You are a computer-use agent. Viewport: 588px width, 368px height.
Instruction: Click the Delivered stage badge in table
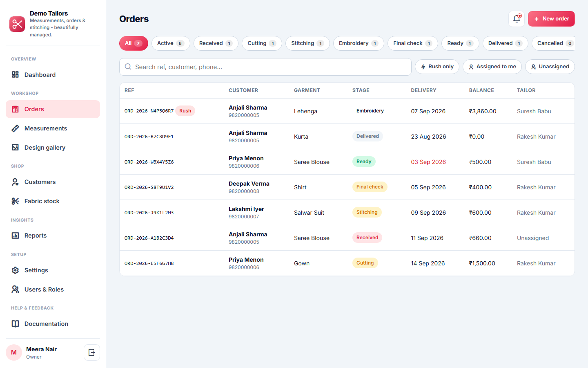click(367, 136)
